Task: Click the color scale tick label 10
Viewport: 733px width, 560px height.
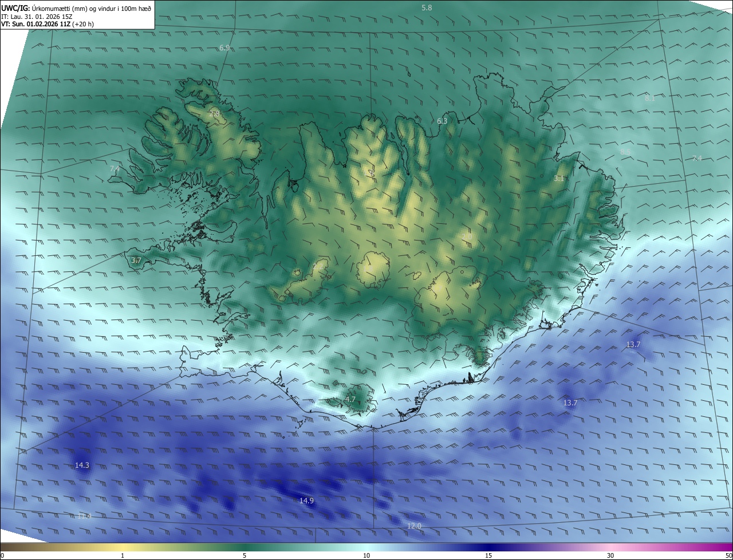Action: point(366,555)
